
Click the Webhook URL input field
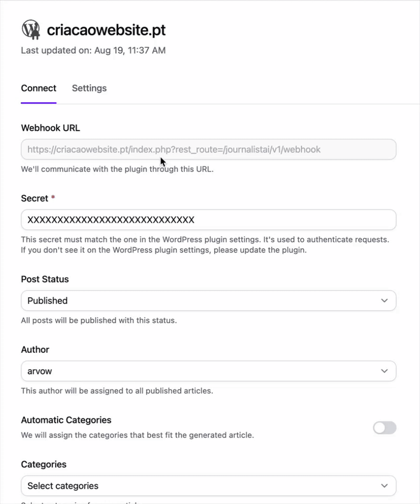pyautogui.click(x=208, y=150)
